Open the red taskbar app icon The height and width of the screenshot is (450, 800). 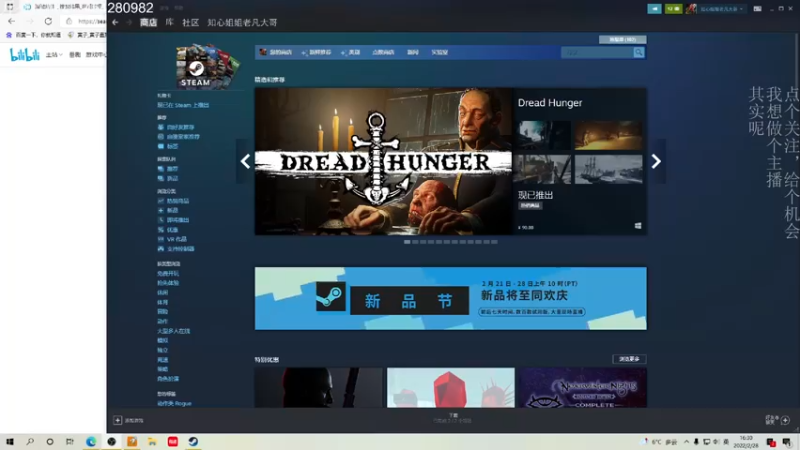point(172,442)
